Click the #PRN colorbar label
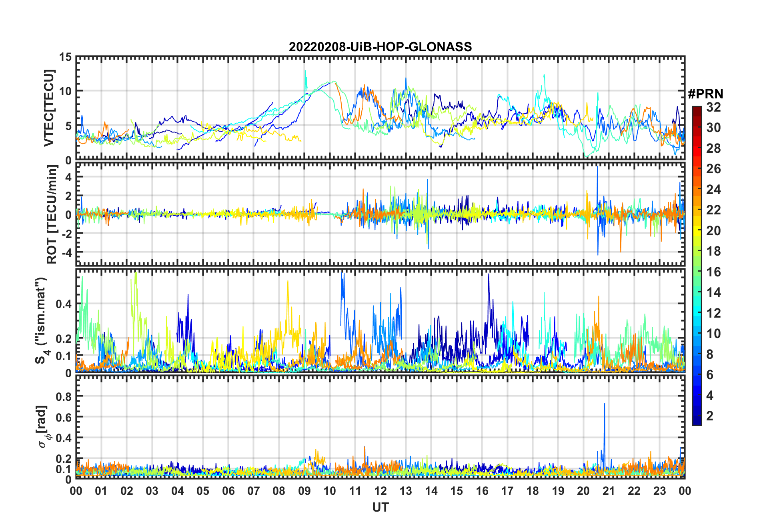Viewport: 761px width, 532px height. pos(705,94)
